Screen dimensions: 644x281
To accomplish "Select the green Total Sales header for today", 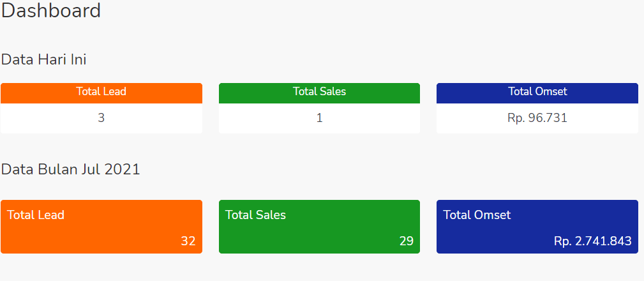I will pos(319,92).
